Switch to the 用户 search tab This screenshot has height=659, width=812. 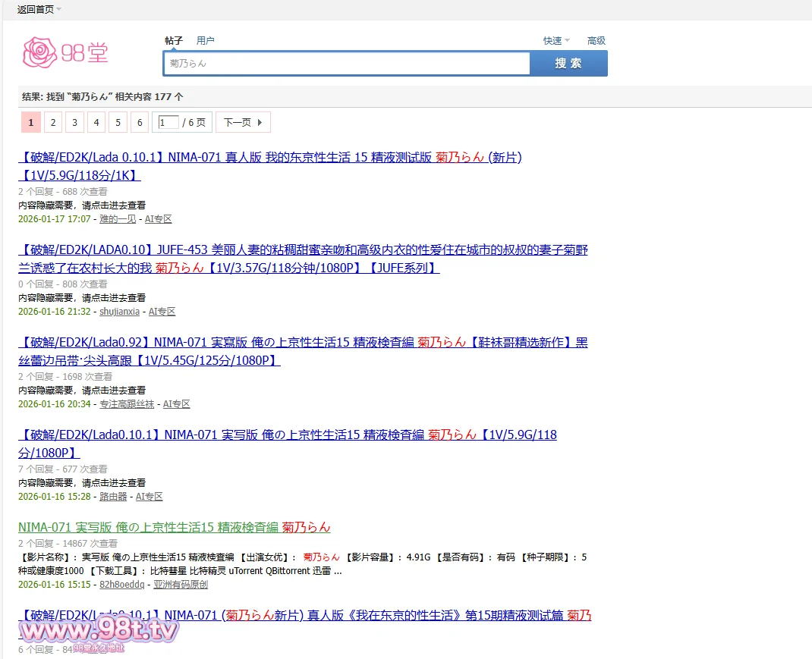point(205,41)
